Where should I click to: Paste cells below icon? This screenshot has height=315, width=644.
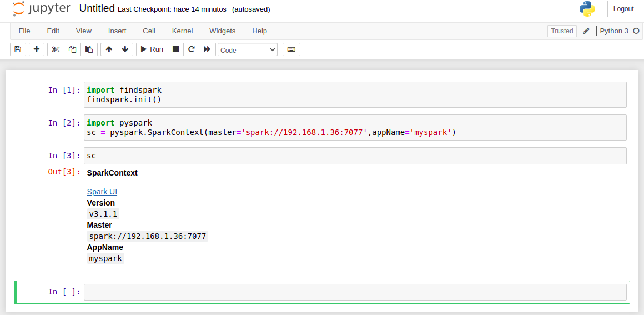tap(89, 49)
